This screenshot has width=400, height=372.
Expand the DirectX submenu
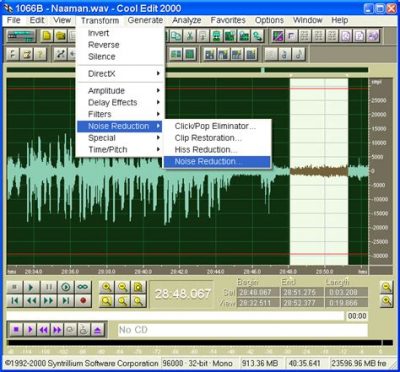coord(120,74)
